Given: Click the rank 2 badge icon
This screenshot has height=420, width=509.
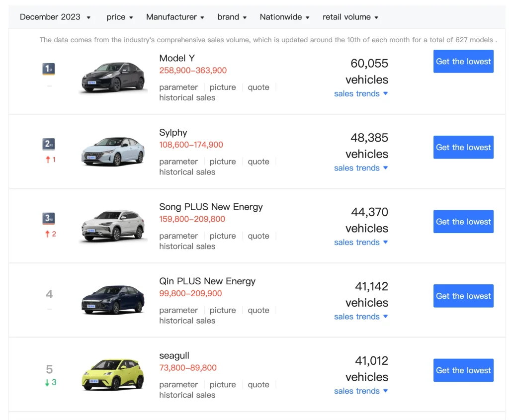Looking at the screenshot, I should 48,144.
